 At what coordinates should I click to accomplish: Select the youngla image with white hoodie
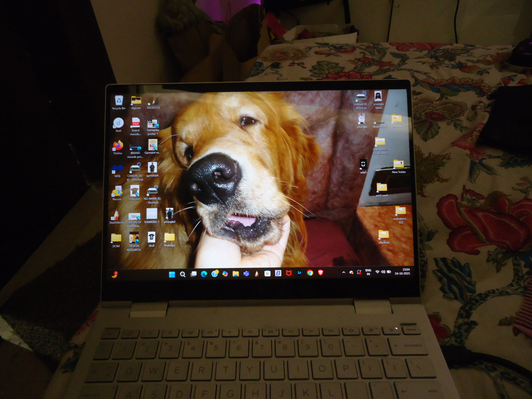tap(362, 121)
